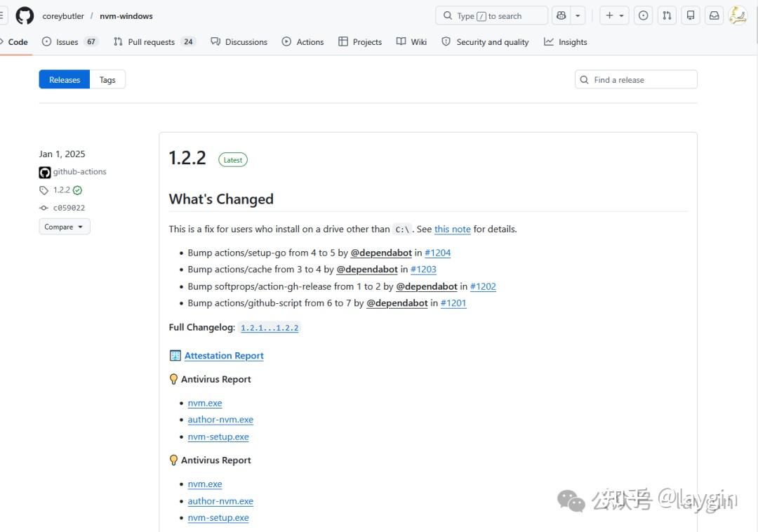Screen dimensions: 758x532
Task: Open the Attestation Report link
Action: click(224, 356)
